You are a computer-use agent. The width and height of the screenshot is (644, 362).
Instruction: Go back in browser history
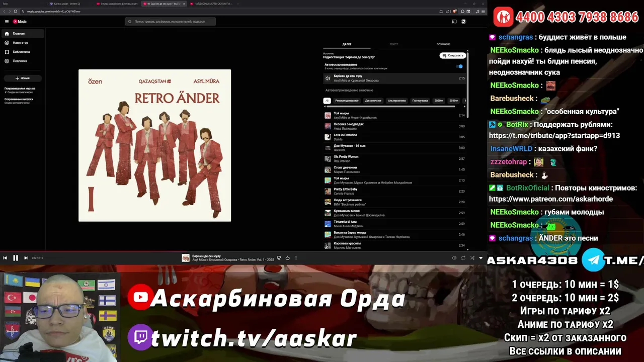pos(4,11)
